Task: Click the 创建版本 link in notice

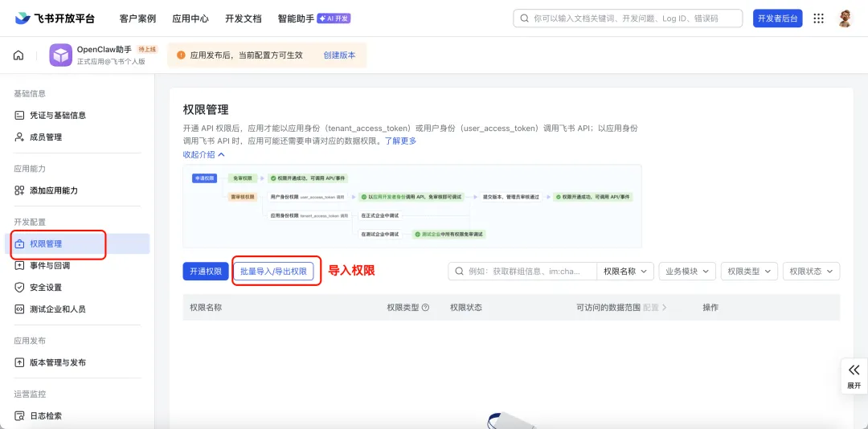Action: point(339,55)
